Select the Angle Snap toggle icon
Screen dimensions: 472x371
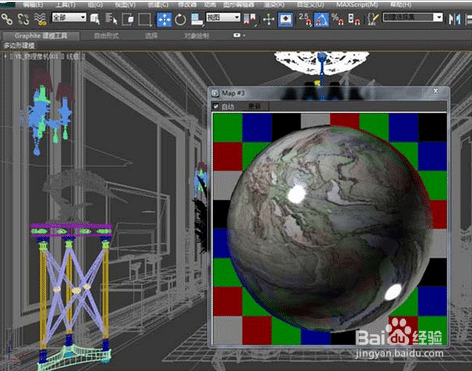(x=321, y=19)
